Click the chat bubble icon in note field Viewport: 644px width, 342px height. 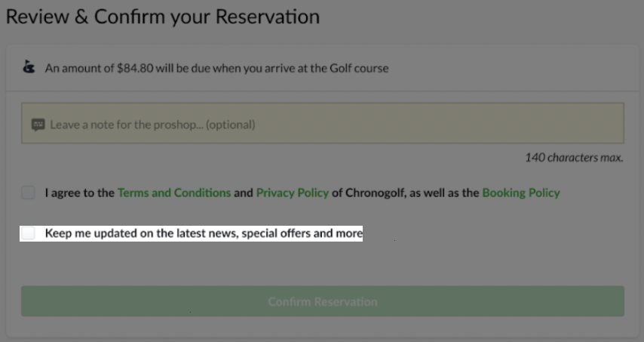click(x=38, y=125)
